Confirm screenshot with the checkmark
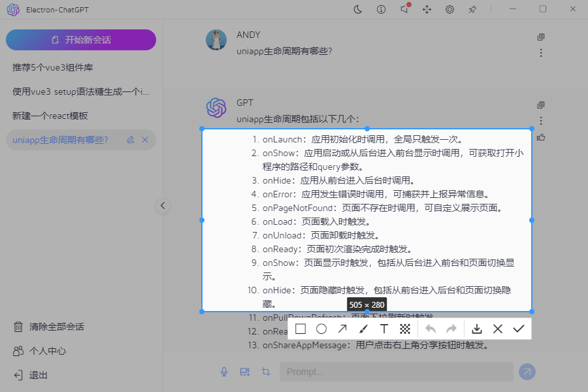 519,329
